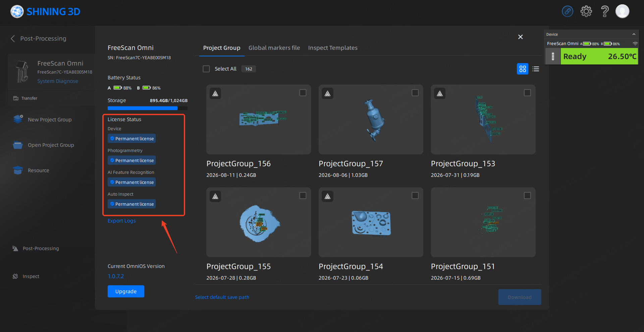This screenshot has width=644, height=332.
Task: Open the user profile avatar
Action: click(623, 11)
